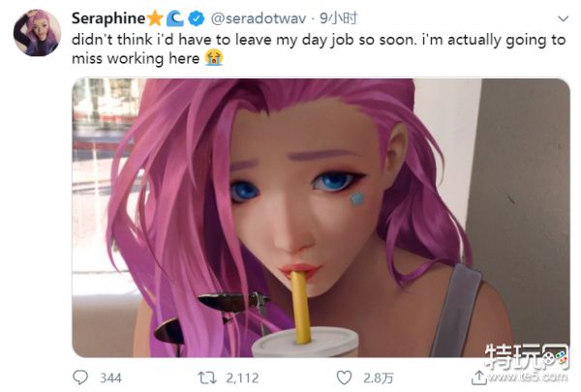The image size is (581, 392).
Task: Click the www.te5.com watermark URL
Action: 528,377
